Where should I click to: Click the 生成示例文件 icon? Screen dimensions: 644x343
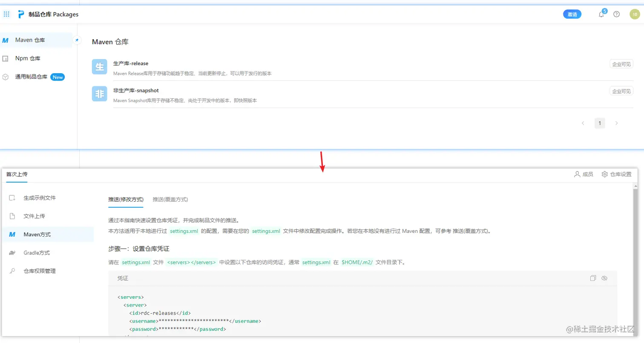[x=12, y=198]
